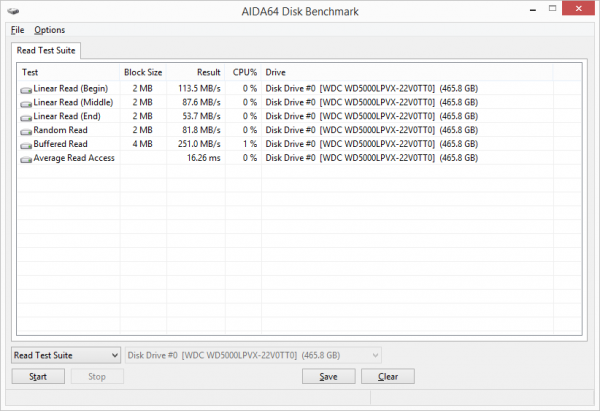Close the AIDA64 Disk Benchmark window
This screenshot has width=600, height=411.
point(579,8)
